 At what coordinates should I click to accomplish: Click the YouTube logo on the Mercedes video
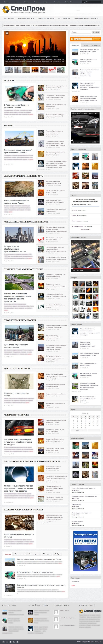[94, 142]
